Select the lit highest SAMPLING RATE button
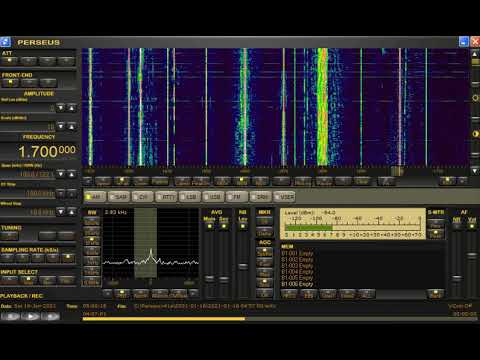The height and width of the screenshot is (360, 480). tap(68, 258)
